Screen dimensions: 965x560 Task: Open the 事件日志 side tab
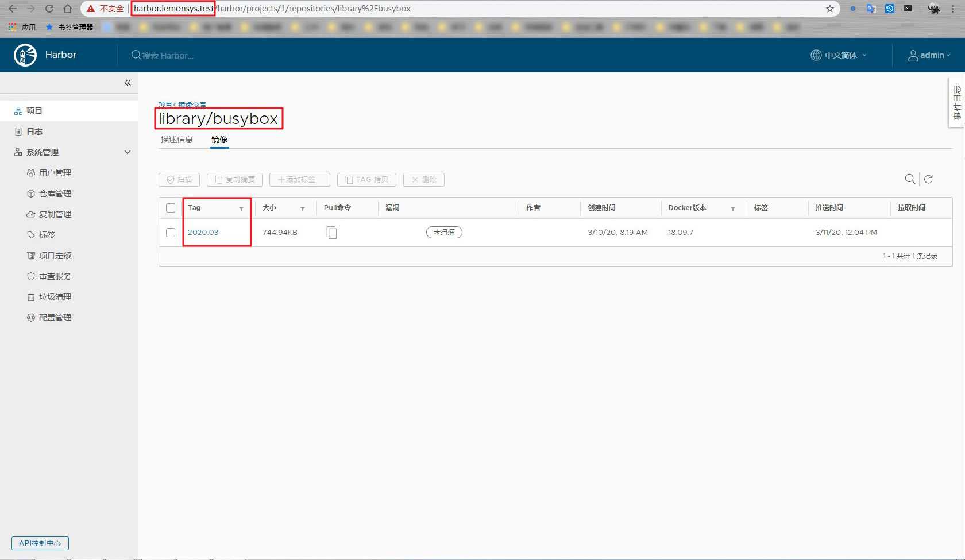(957, 103)
